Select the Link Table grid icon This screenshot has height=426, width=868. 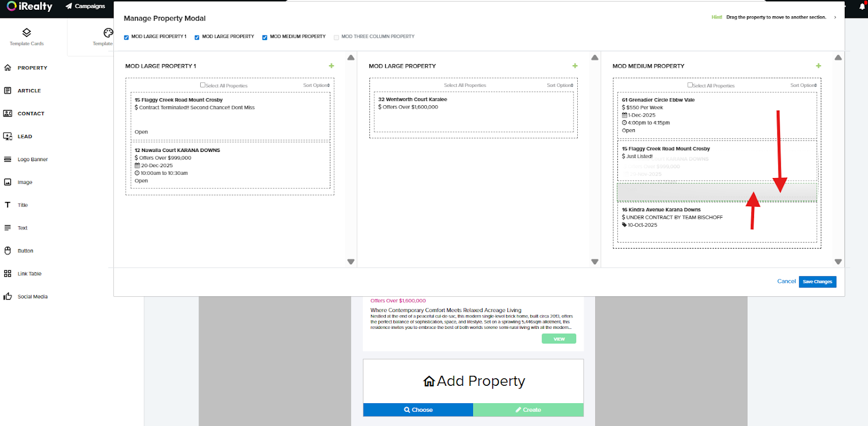pos(8,274)
